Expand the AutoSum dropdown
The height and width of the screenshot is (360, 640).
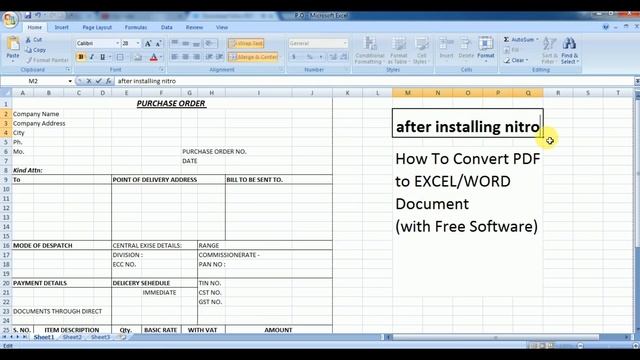(537, 40)
